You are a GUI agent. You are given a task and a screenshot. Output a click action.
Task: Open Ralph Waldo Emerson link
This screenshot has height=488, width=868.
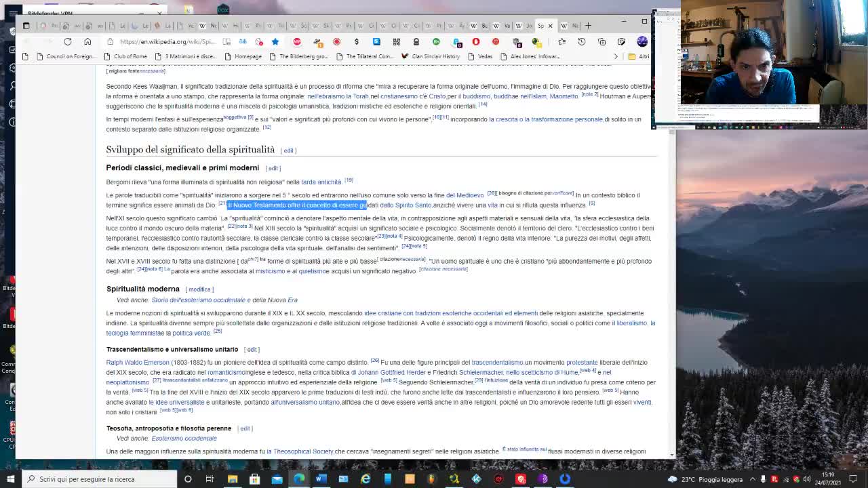coord(138,363)
